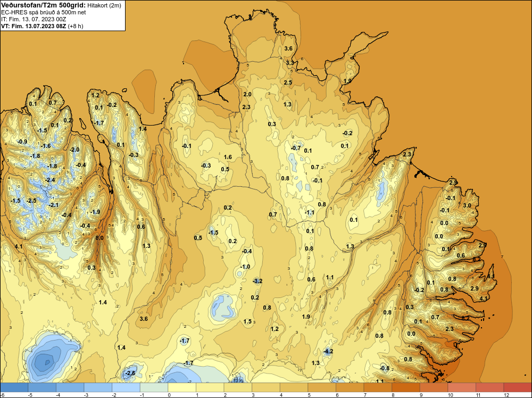Click the pale yellow legend swatch between 0 and 1

pyautogui.click(x=182, y=387)
